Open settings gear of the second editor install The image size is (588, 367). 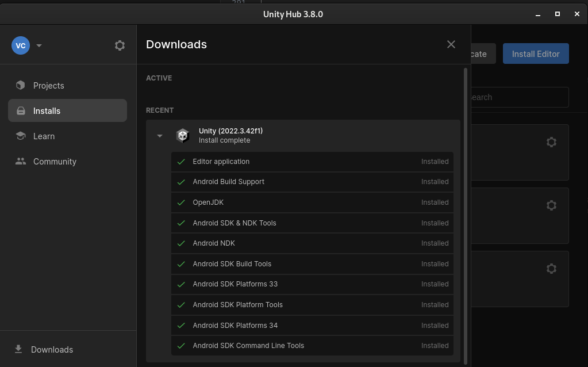tap(551, 205)
